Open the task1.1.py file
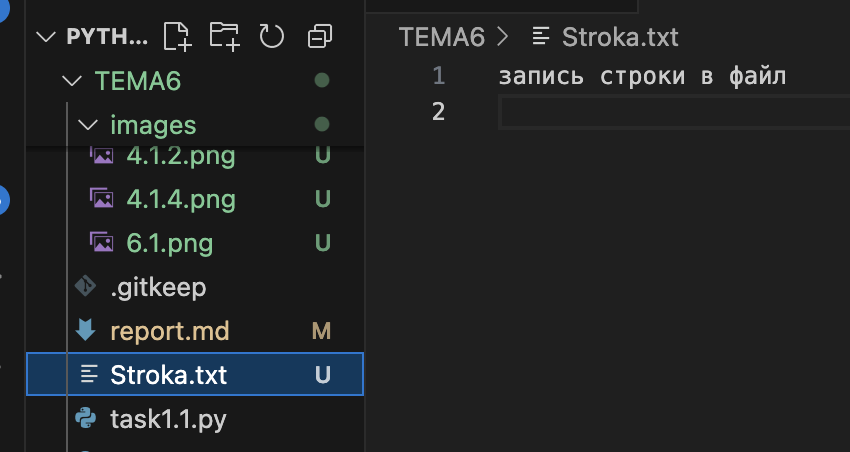Viewport: 850px width, 452px height. click(x=168, y=419)
